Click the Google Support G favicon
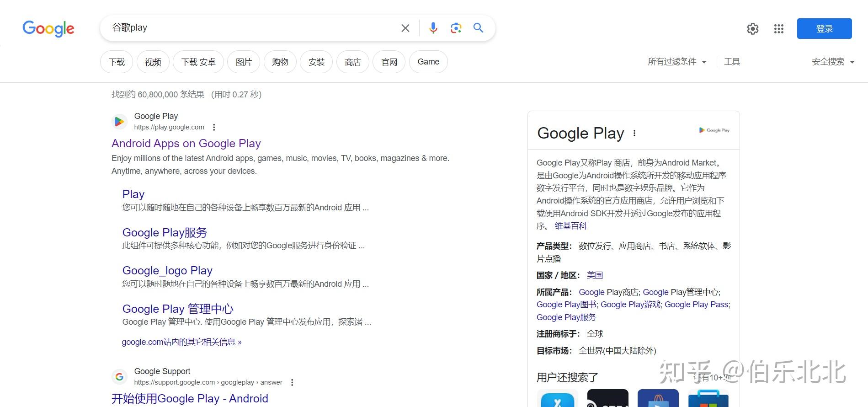 point(119,377)
